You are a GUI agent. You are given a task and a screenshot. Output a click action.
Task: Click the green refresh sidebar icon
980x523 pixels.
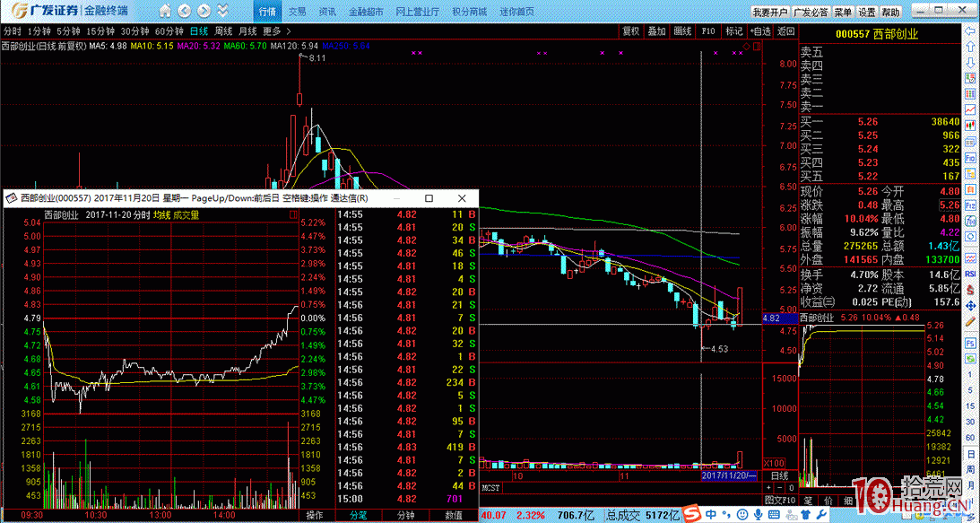[970, 359]
